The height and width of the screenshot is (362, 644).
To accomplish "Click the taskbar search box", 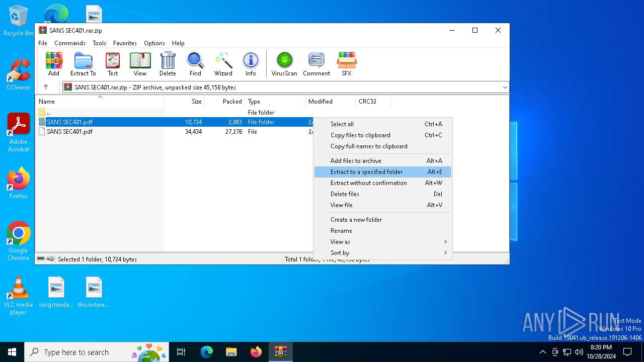I will click(x=97, y=352).
